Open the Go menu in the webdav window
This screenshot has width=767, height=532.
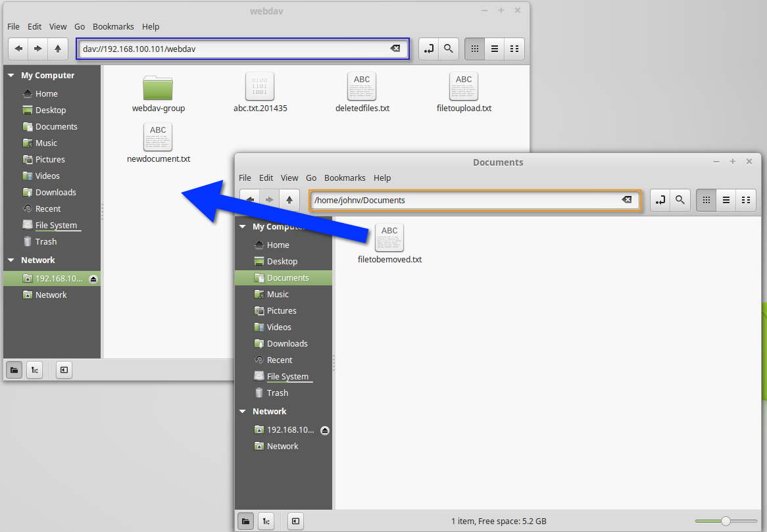click(79, 26)
